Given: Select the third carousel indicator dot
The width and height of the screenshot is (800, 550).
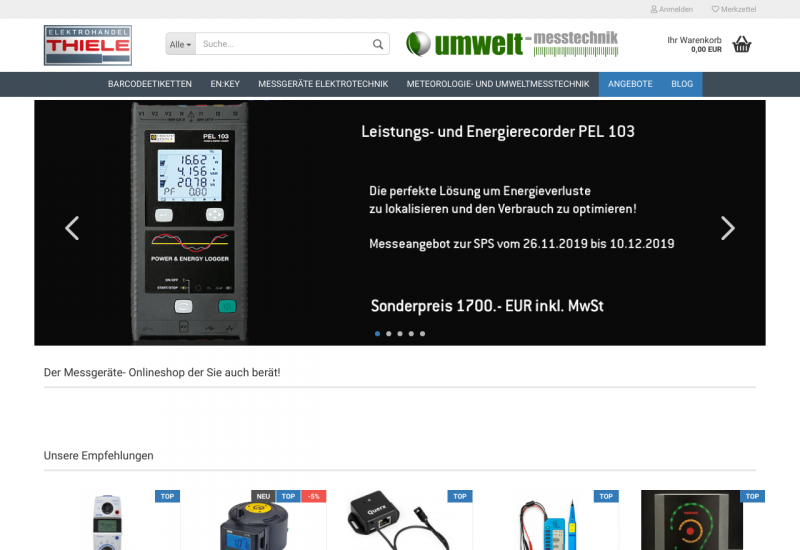Looking at the screenshot, I should tap(400, 333).
